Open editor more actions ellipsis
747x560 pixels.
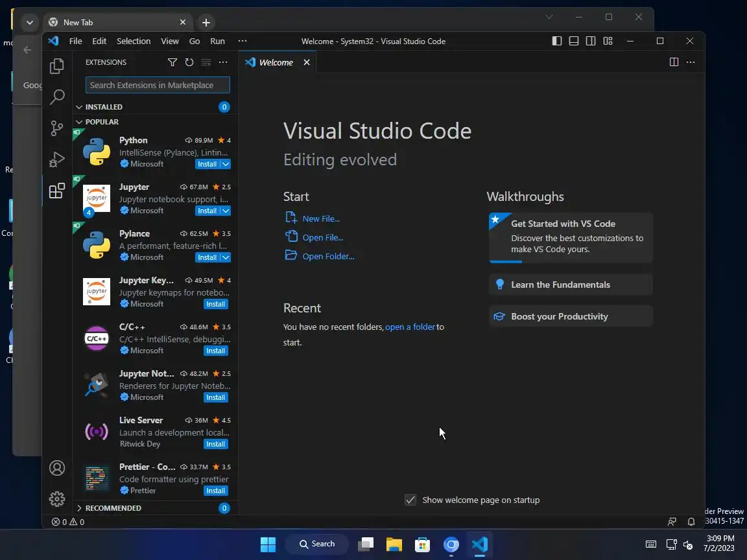click(691, 62)
